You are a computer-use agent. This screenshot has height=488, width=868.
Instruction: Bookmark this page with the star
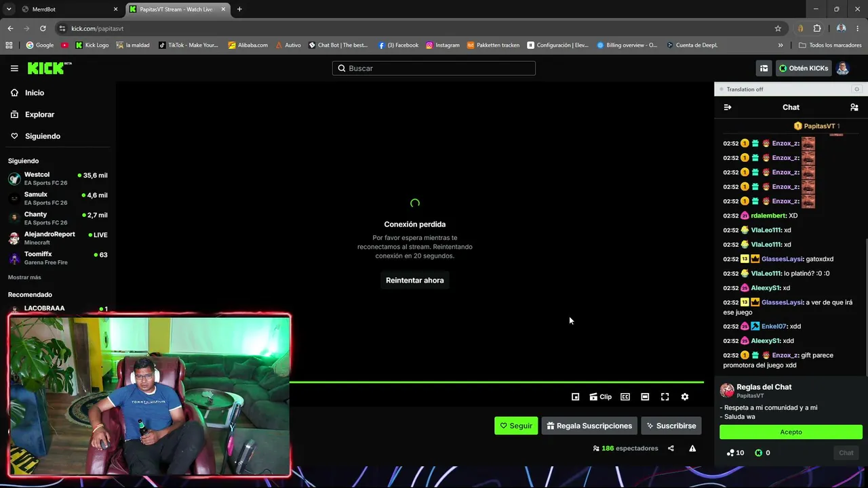(778, 28)
